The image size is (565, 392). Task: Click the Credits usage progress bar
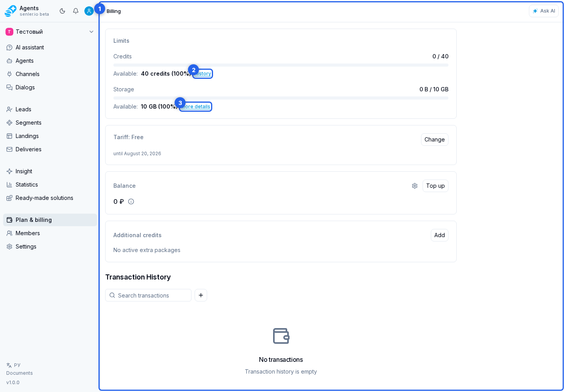tap(281, 65)
